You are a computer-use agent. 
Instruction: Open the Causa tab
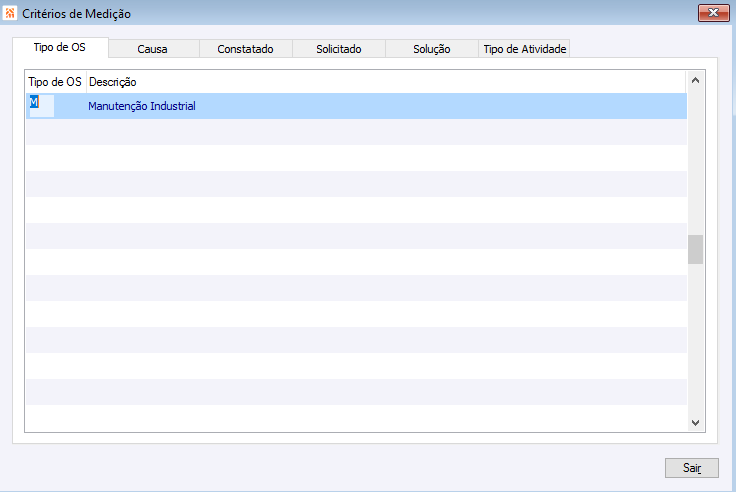click(x=153, y=49)
